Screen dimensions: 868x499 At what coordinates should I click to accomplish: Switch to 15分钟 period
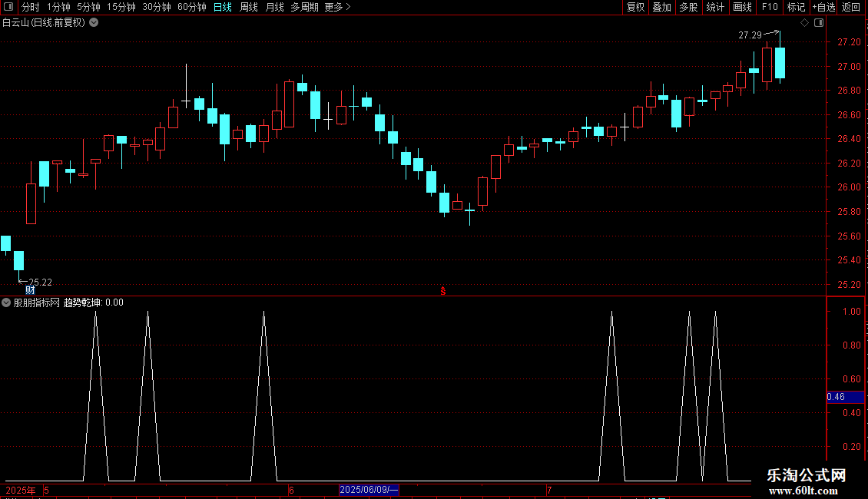121,7
